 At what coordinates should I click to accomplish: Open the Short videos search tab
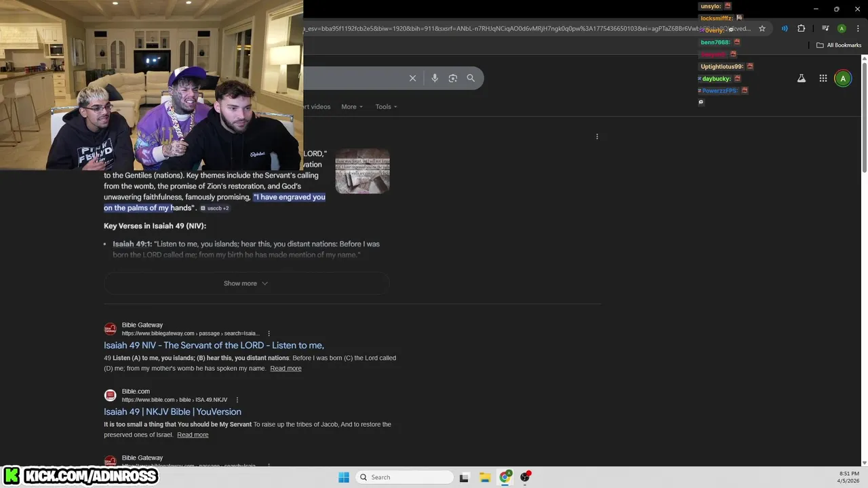(317, 106)
